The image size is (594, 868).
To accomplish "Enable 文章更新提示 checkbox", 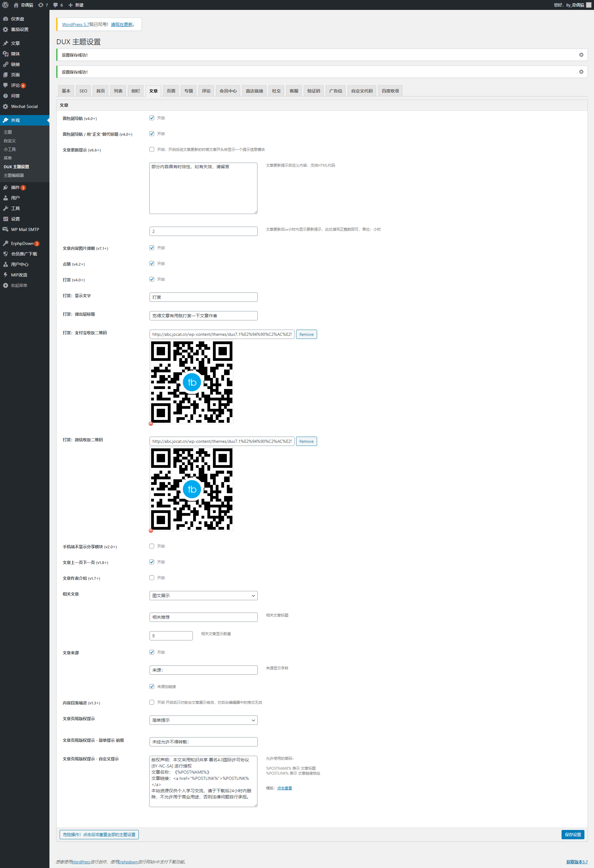I will click(151, 149).
